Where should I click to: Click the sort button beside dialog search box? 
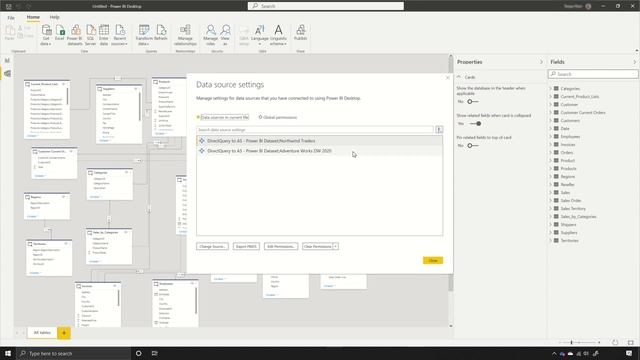(x=439, y=129)
